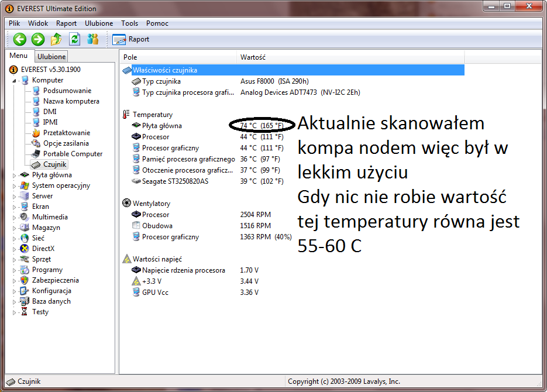This screenshot has height=392, width=547.
Task: Click the users toolbar icon
Action: [x=93, y=39]
